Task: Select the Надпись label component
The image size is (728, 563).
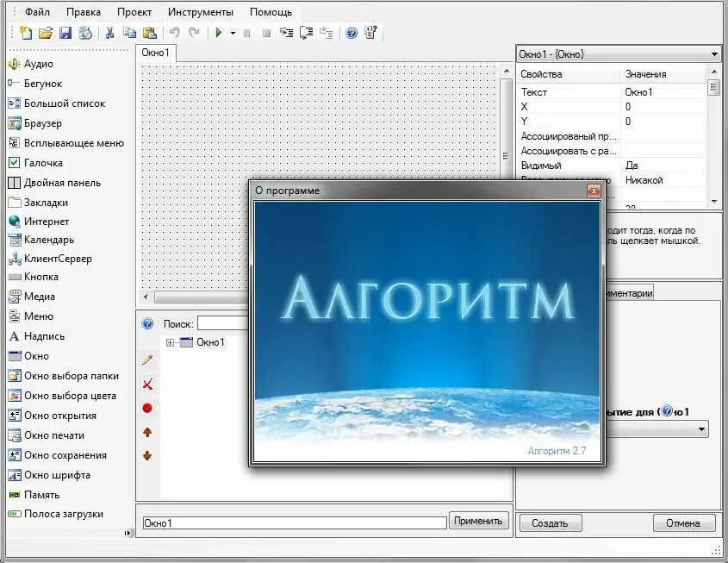Action: (37, 336)
